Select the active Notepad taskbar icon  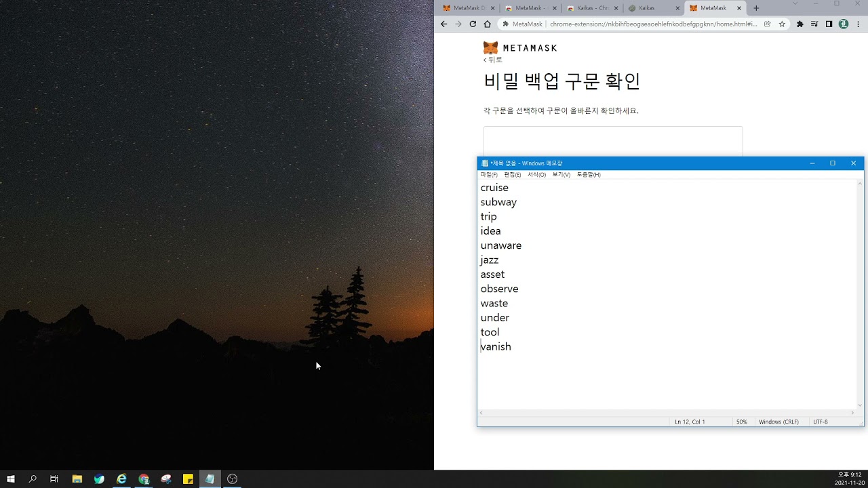[210, 479]
